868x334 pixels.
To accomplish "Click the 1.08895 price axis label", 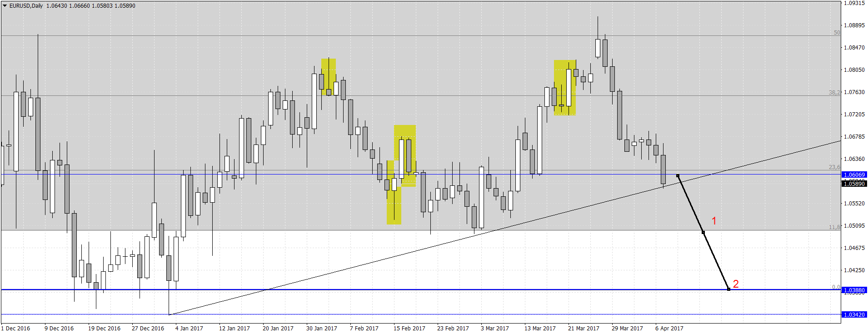I will coord(854,25).
